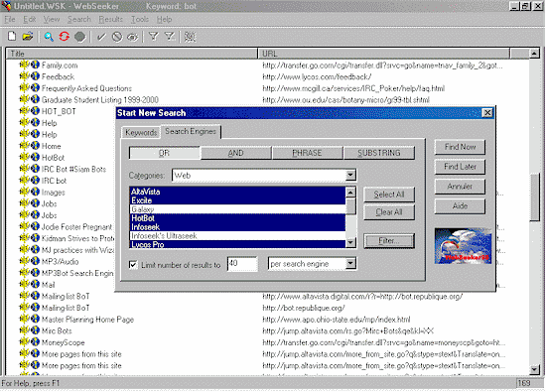Click the crossed-circle exclude toolbar icon
This screenshot has height=392, width=546.
coord(117,37)
